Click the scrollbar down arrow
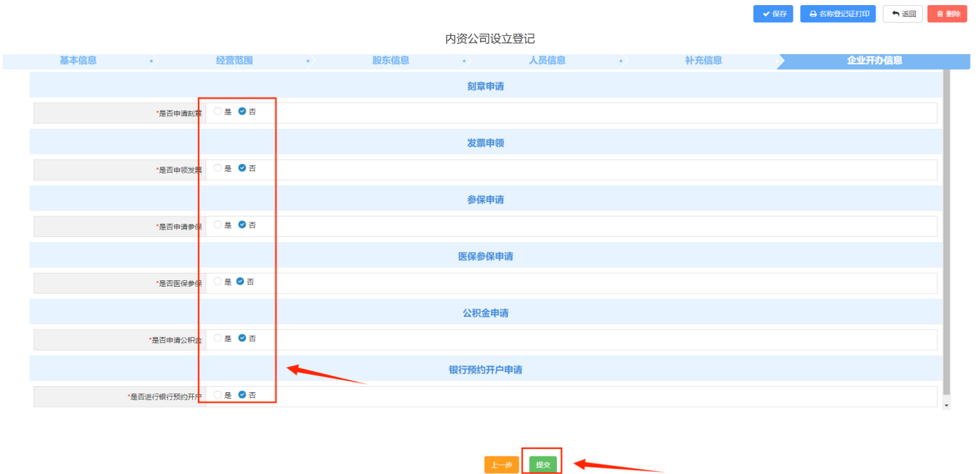The height and width of the screenshot is (474, 980). coord(946,405)
